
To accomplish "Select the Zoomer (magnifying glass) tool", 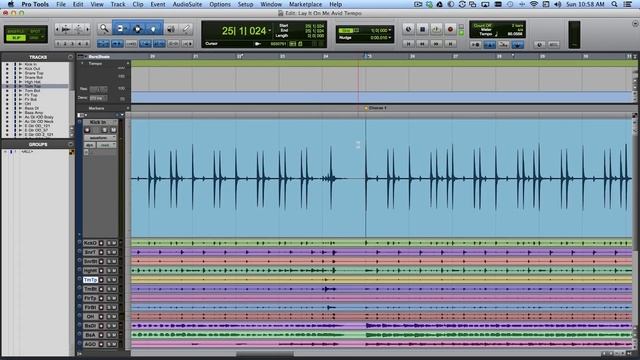I will pyautogui.click(x=104, y=29).
